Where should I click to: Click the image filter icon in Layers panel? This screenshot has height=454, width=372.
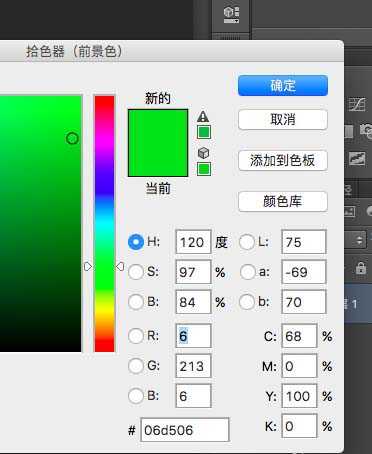click(349, 211)
